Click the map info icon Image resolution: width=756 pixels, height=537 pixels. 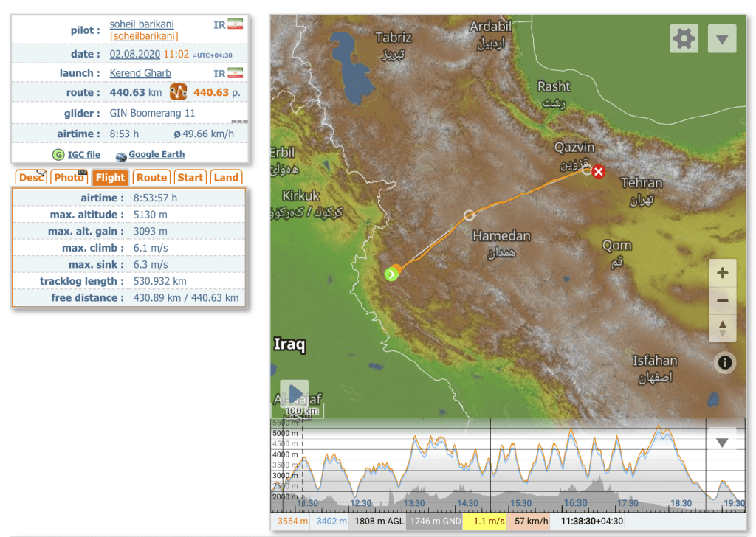click(725, 362)
